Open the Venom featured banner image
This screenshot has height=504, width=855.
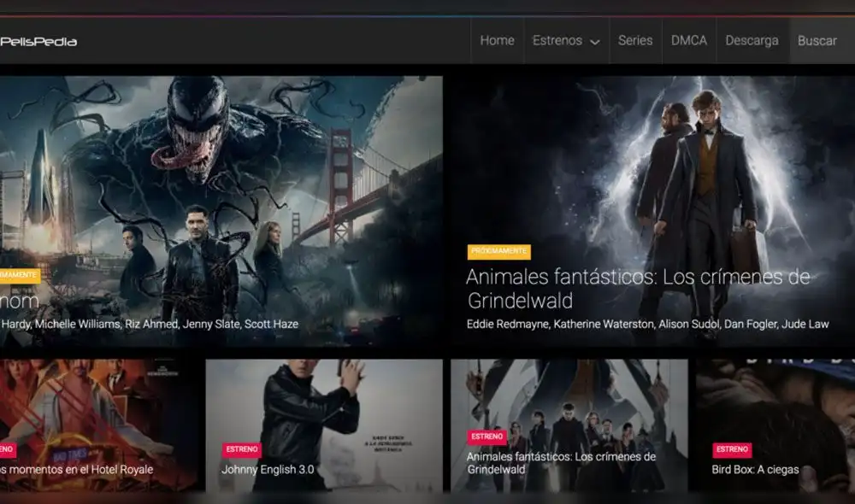coord(221,171)
